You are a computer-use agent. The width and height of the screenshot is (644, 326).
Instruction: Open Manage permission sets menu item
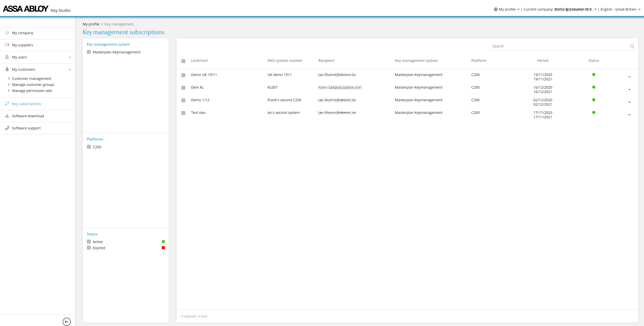point(32,91)
